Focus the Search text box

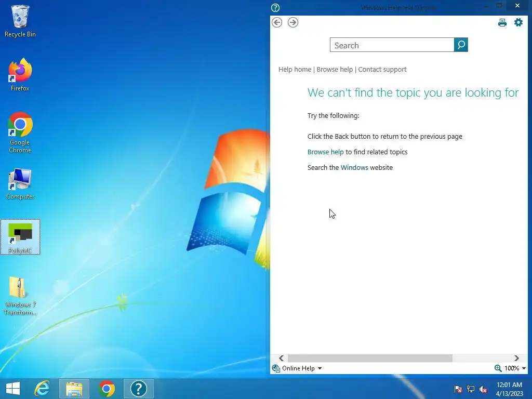[392, 45]
